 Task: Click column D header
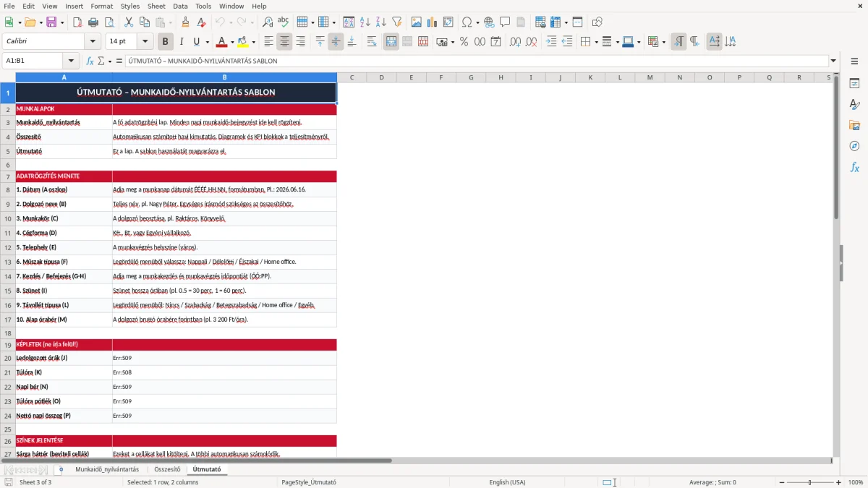[381, 77]
